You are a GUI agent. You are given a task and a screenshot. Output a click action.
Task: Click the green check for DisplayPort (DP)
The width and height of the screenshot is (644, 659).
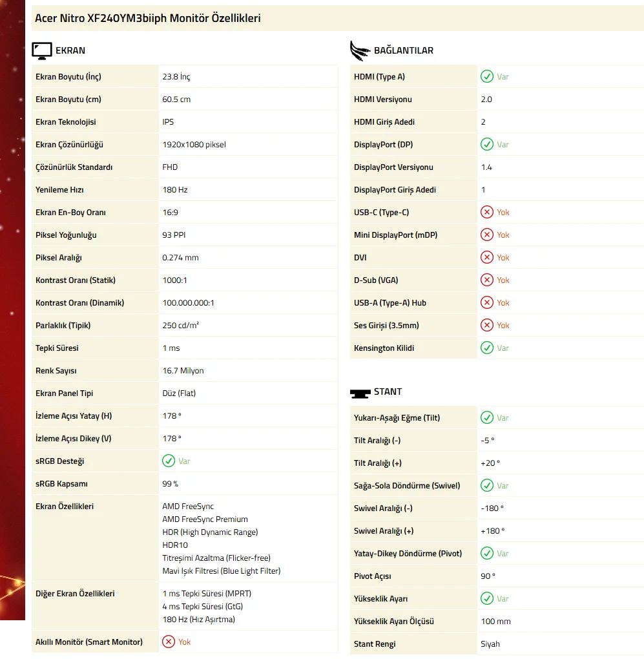tap(487, 145)
